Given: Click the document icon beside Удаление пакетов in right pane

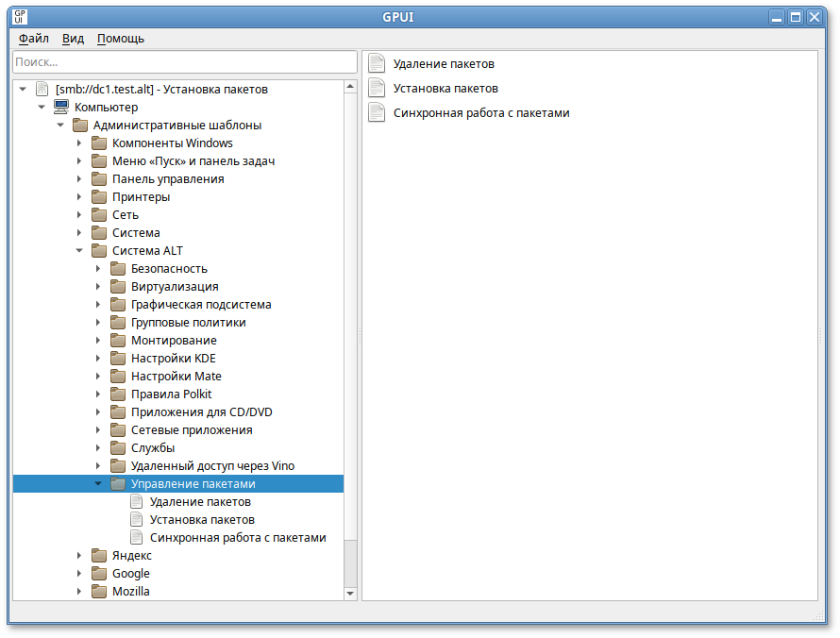Looking at the screenshot, I should 378,63.
